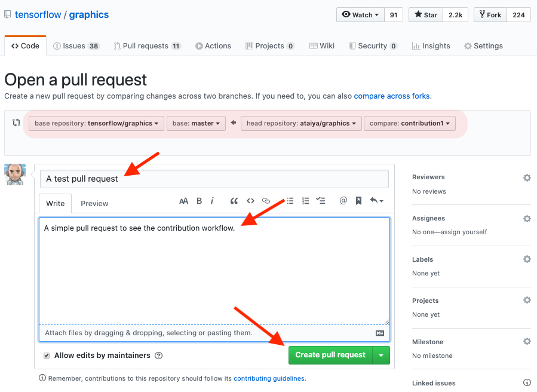Screen dimensions: 537x392
Task: Open the Reviewers gear settings
Action: [527, 177]
